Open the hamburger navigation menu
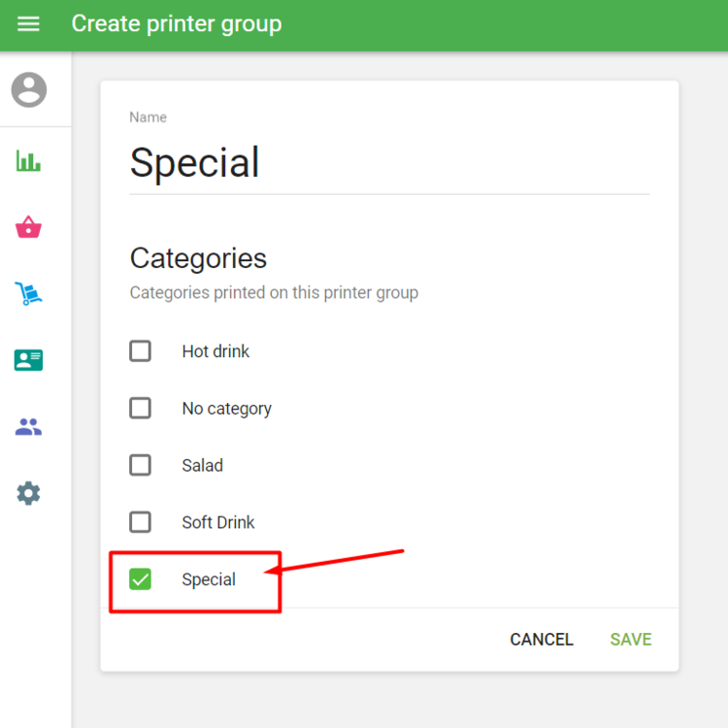 pyautogui.click(x=28, y=23)
